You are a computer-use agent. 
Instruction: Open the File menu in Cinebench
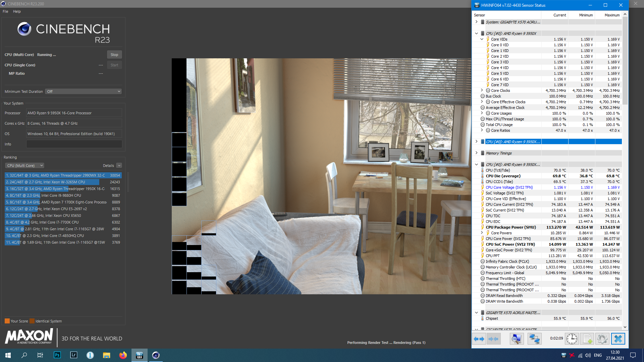point(5,11)
